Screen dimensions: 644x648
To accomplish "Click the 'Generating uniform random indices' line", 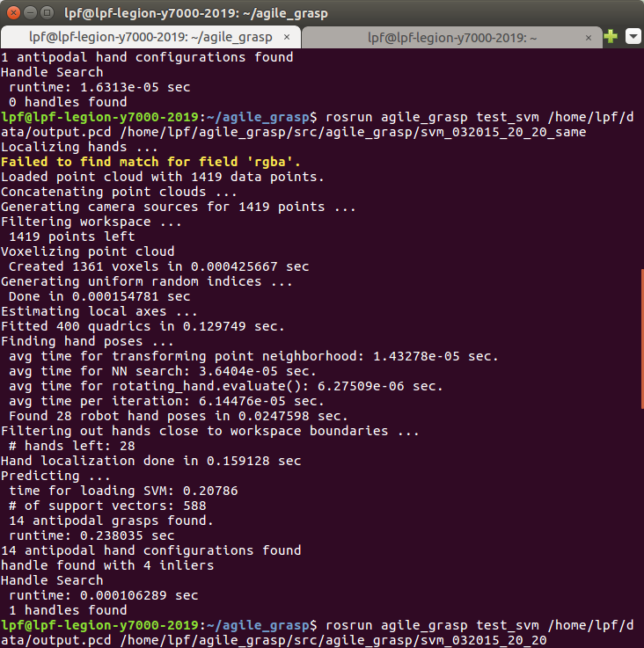I will click(x=147, y=281).
